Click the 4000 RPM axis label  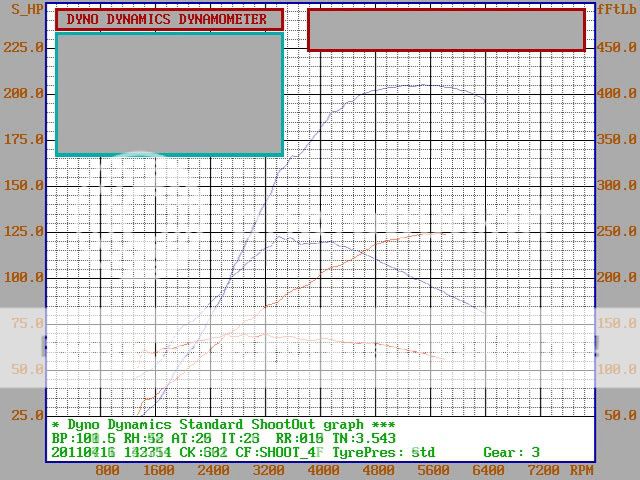point(323,470)
